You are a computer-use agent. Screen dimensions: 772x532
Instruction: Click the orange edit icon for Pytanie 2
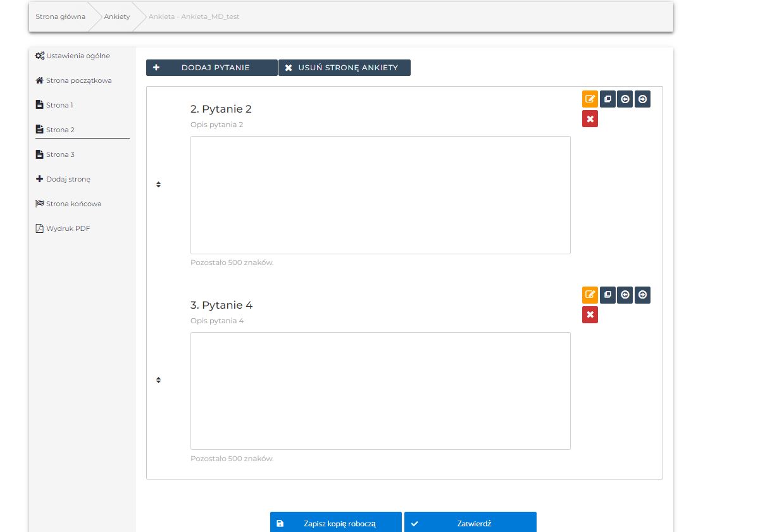[590, 99]
